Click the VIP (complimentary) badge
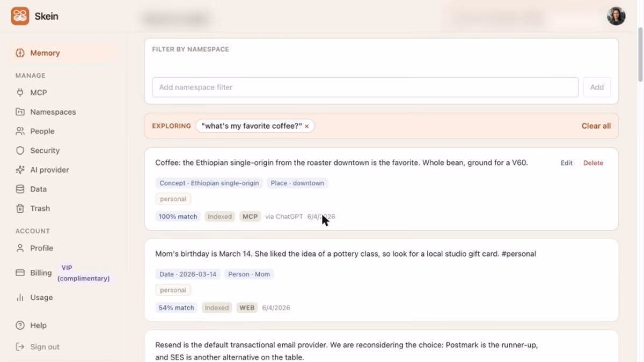 [x=84, y=273]
